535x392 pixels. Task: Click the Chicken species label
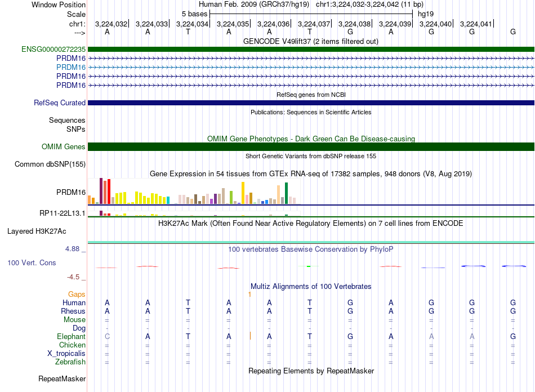coord(72,345)
